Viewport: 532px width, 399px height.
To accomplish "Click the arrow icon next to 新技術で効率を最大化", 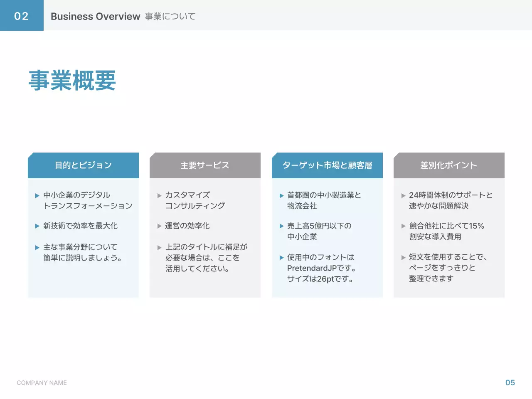I will tap(37, 226).
